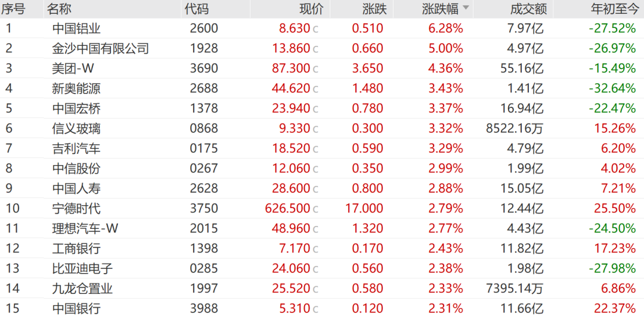Select the 理想汽车-W row

[x=322, y=228]
